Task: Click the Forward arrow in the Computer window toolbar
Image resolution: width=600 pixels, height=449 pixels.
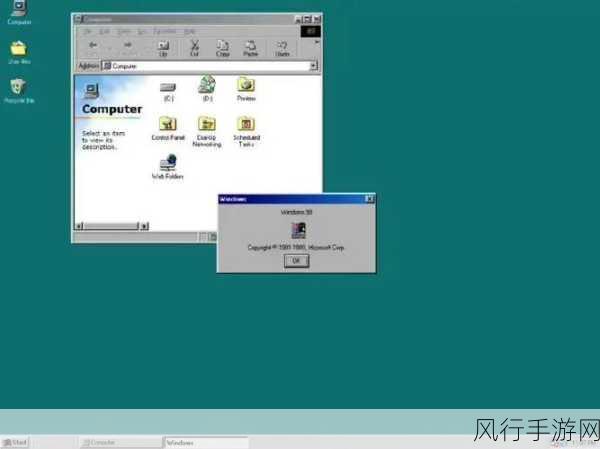Action: click(128, 45)
